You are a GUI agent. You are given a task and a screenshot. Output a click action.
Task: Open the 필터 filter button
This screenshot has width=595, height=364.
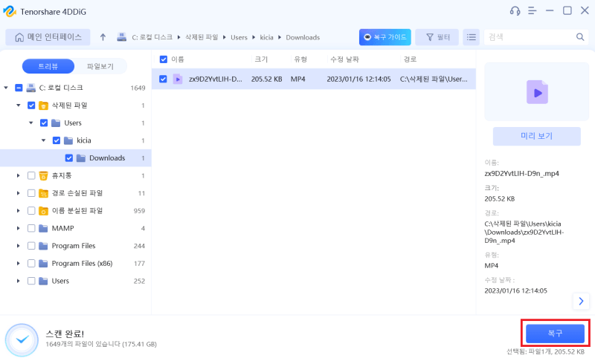pos(437,37)
